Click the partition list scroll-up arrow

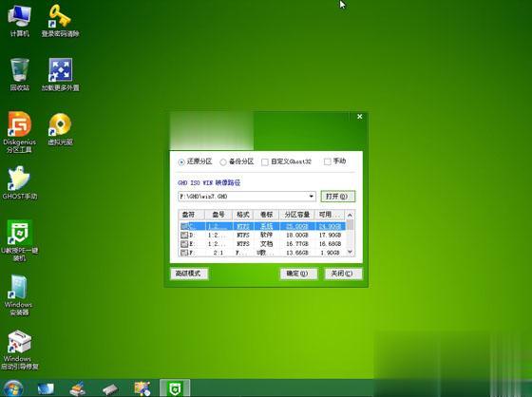(350, 216)
